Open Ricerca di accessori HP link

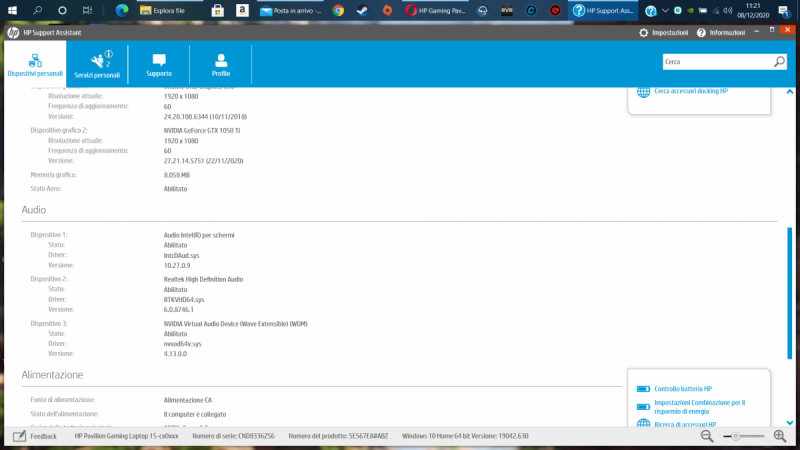(x=685, y=424)
